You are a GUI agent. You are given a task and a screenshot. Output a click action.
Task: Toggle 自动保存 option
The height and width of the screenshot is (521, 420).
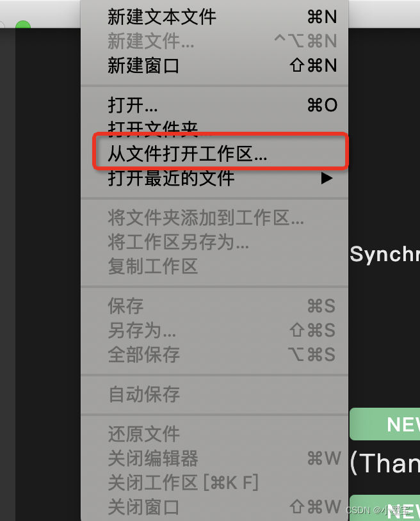pos(214,394)
